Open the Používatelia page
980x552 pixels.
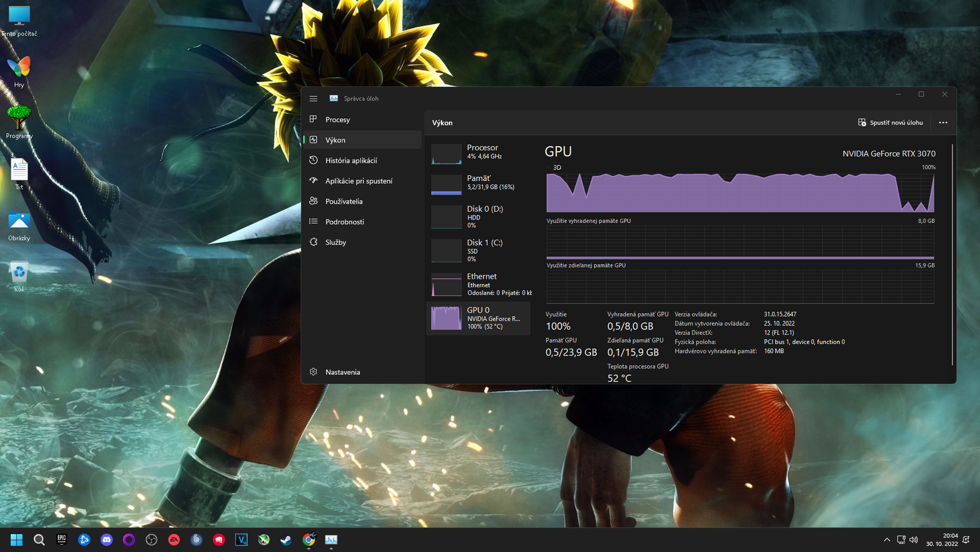click(x=343, y=202)
